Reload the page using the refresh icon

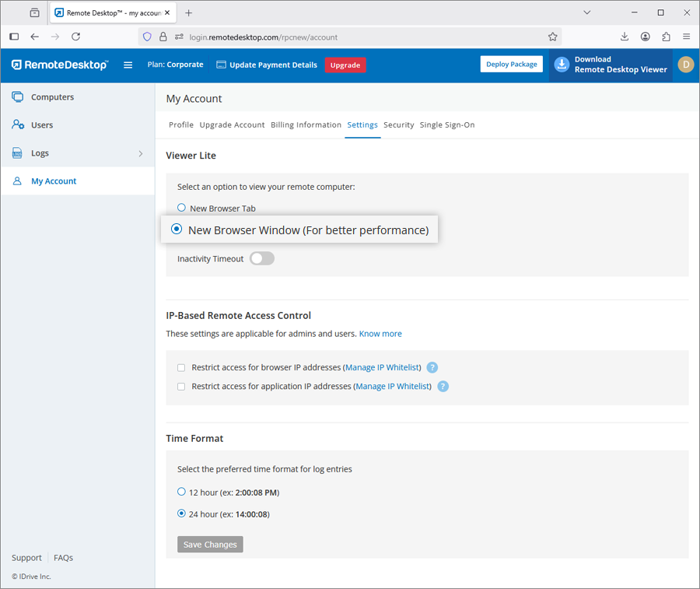(76, 37)
